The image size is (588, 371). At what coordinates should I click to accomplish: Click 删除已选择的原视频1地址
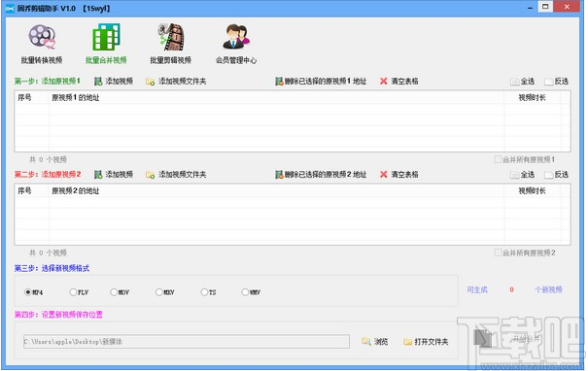[321, 81]
